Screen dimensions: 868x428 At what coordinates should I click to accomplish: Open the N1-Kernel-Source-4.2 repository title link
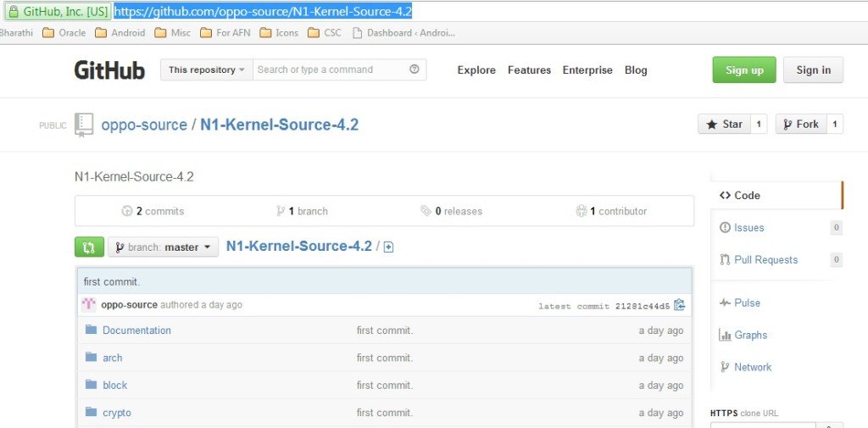[279, 125]
